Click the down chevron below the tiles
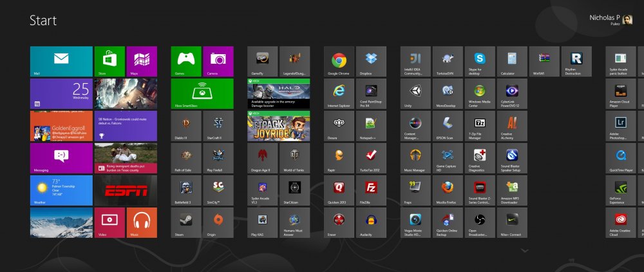This screenshot has height=272, width=644. [524, 250]
